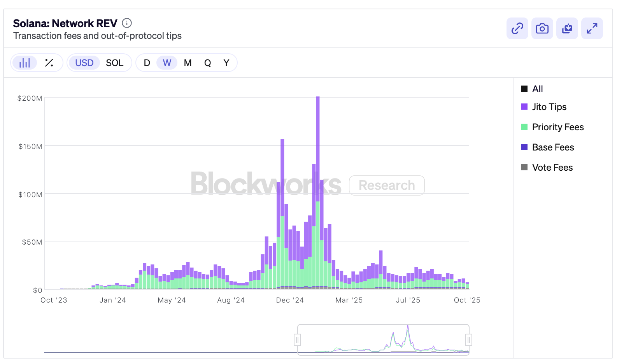Click the left handle of the range slider
This screenshot has height=364, width=617.
tap(297, 340)
